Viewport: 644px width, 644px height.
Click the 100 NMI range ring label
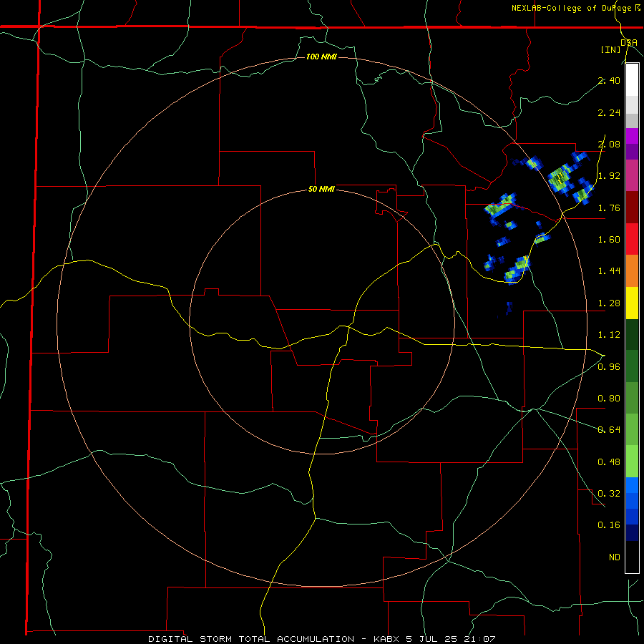(x=321, y=57)
